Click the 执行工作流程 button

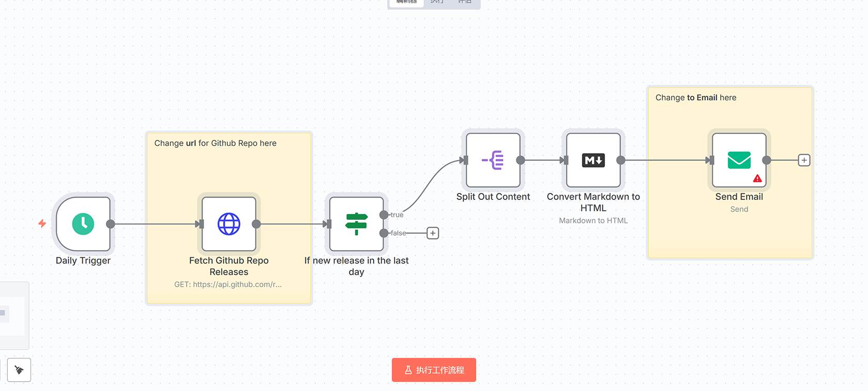click(434, 370)
